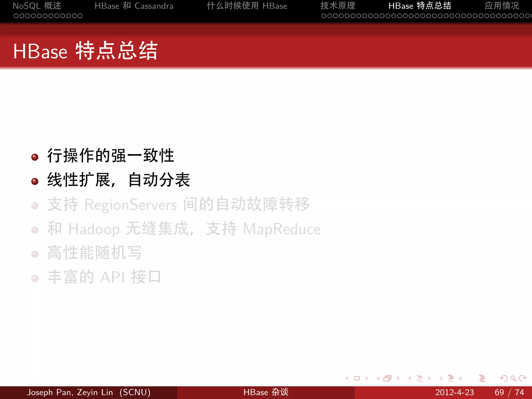
Task: Click last slide circle under NoSQL 概述
Action: pos(80,16)
